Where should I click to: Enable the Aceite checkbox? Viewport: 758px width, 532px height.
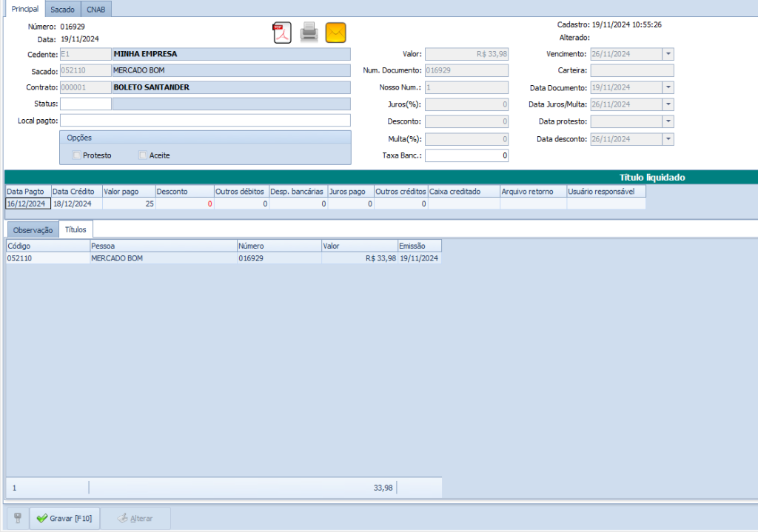144,155
